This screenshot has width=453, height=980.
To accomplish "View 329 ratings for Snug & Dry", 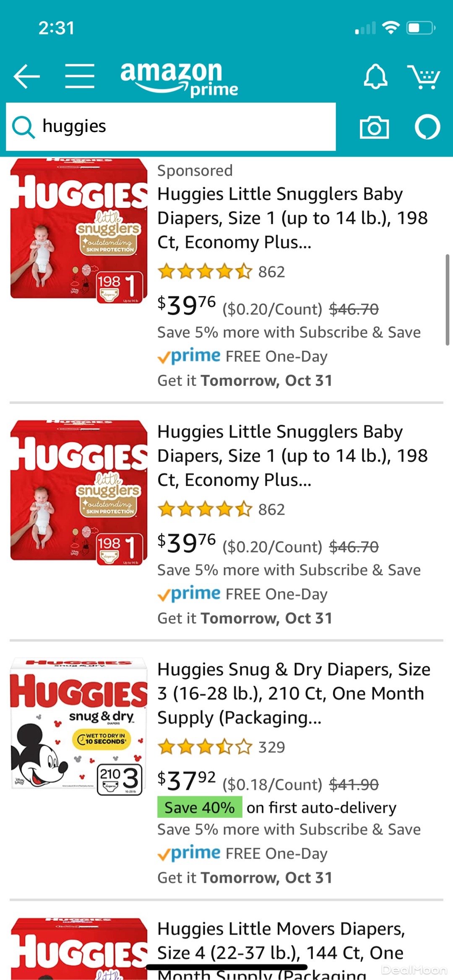I will point(271,747).
